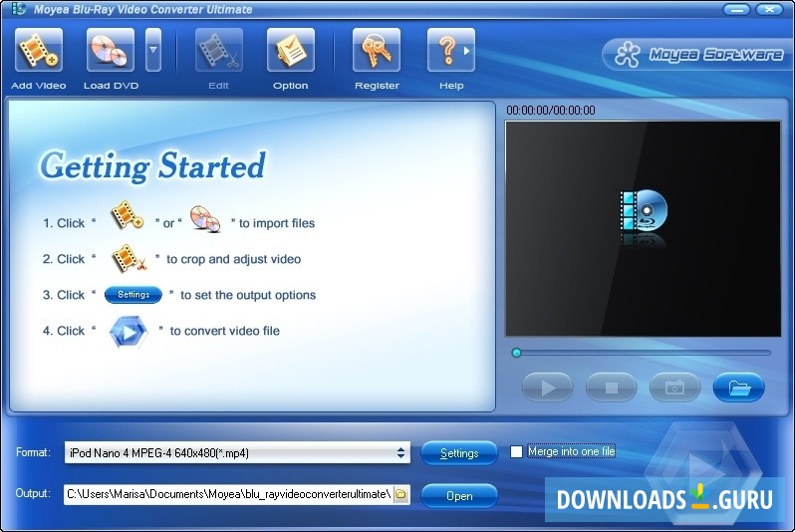Click the Format stepper arrows
Viewport: 795px width, 532px height.
(x=401, y=453)
